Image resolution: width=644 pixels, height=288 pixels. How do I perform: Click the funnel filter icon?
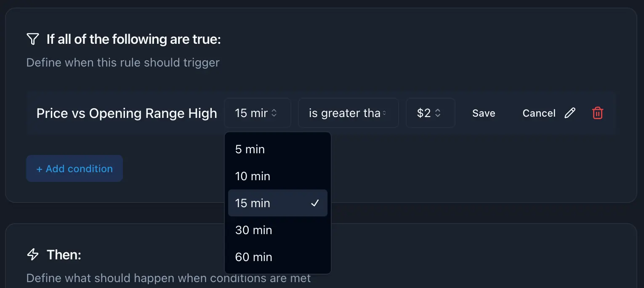click(x=32, y=39)
